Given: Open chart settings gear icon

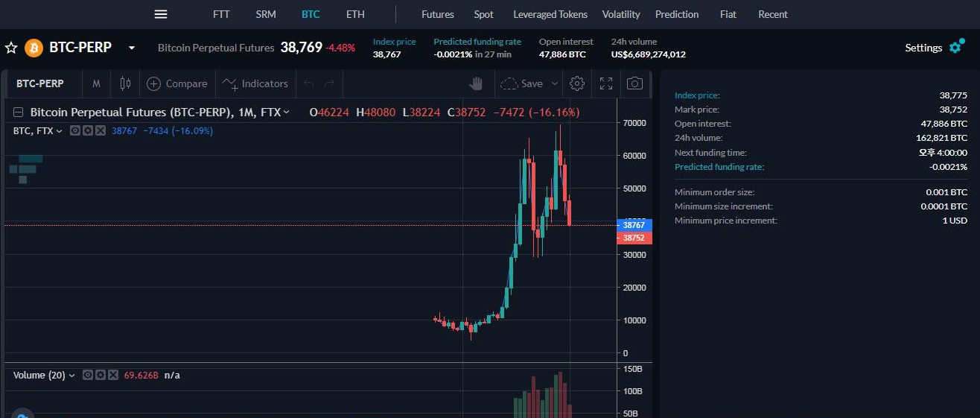Looking at the screenshot, I should click(x=577, y=83).
